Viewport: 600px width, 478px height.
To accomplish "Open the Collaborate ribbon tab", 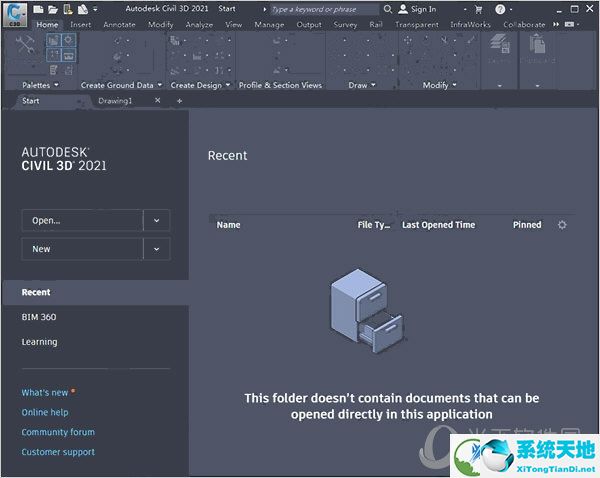I will [524, 24].
